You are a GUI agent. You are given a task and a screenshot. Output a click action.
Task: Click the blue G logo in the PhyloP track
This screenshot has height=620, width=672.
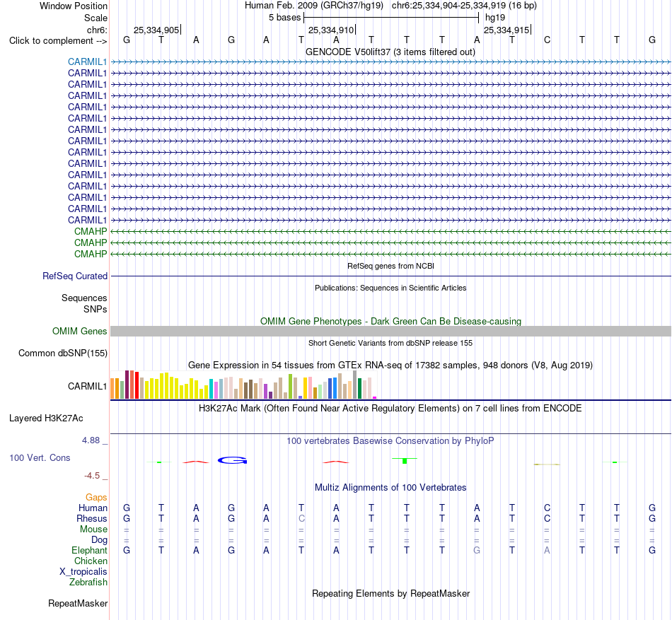(x=232, y=460)
